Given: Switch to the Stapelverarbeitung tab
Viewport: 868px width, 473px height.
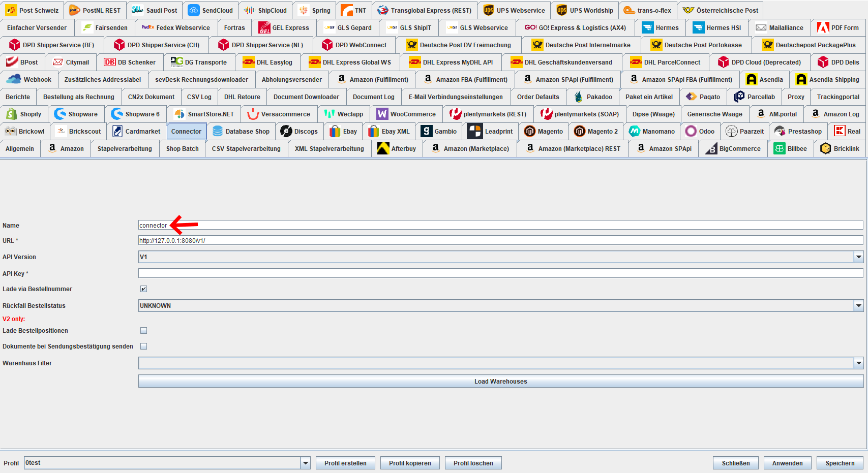Looking at the screenshot, I should (125, 148).
